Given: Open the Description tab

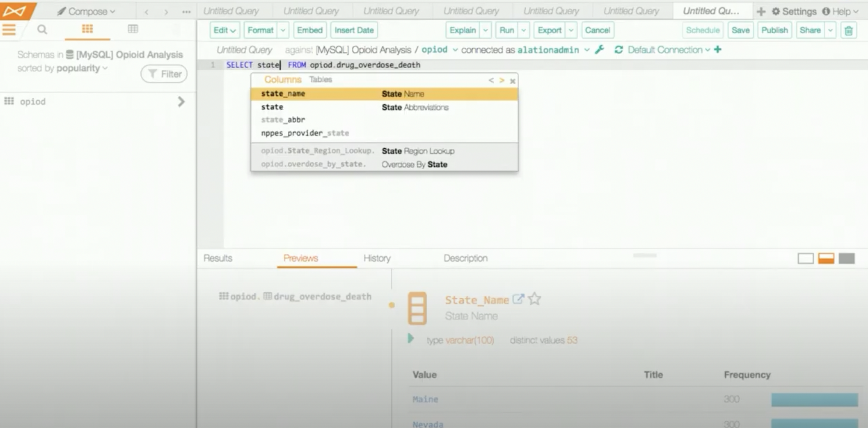Looking at the screenshot, I should (x=465, y=258).
